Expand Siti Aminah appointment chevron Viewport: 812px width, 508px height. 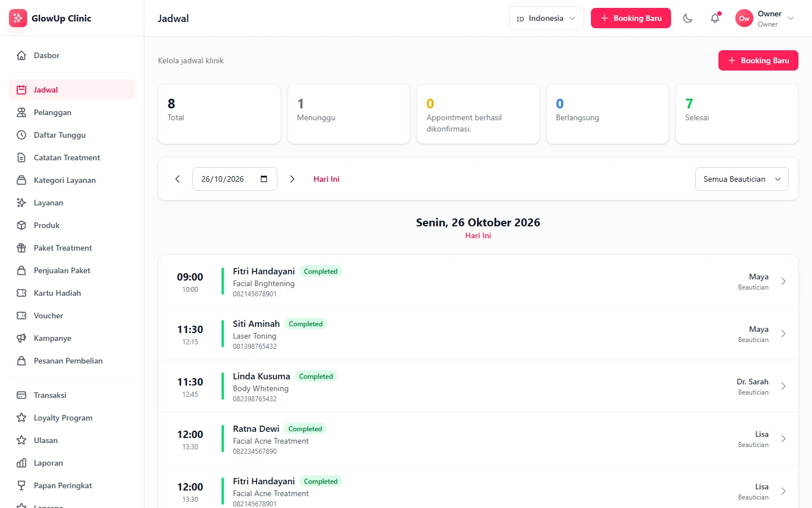pyautogui.click(x=783, y=334)
